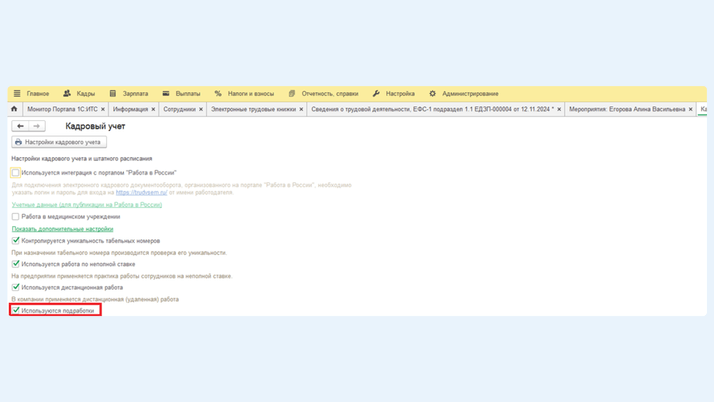Switch to Сведения о трудовой деятельности ЕФС-1 tab
Viewport: 714px width, 402px height.
433,109
